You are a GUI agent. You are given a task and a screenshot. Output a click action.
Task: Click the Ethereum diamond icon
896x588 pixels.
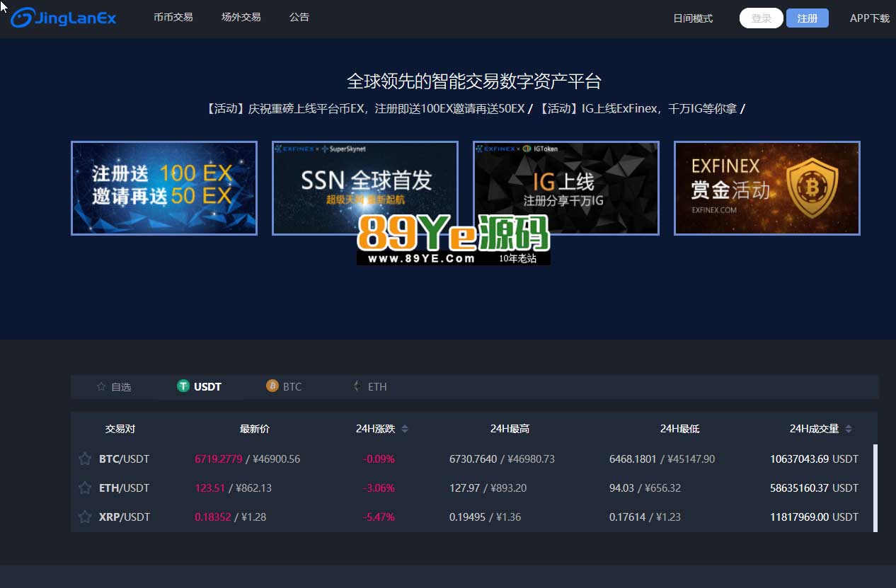coord(357,386)
